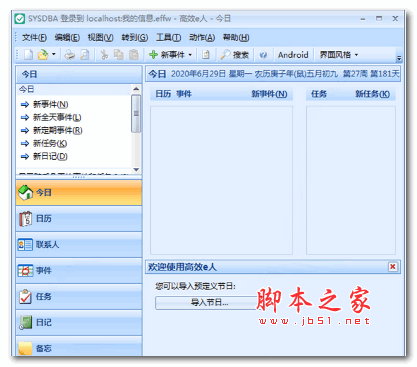
Task: Click the sidebar list scroll down arrow
Action: [x=136, y=169]
